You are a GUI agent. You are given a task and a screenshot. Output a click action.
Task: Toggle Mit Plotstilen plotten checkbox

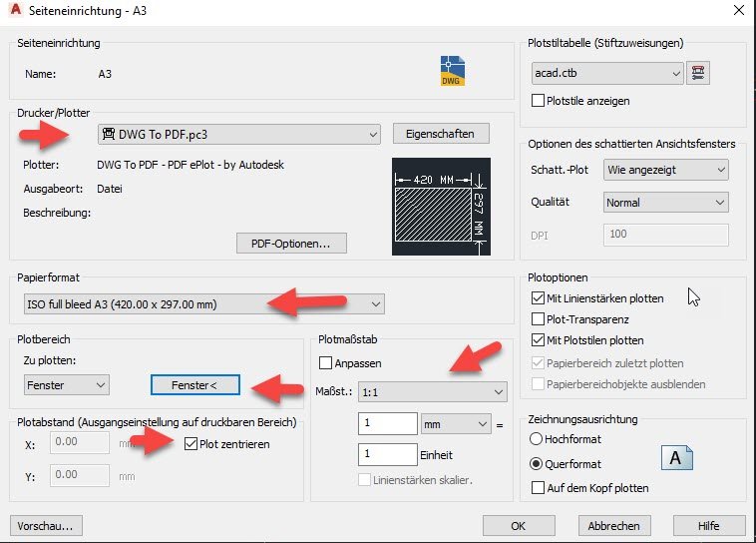coord(538,339)
